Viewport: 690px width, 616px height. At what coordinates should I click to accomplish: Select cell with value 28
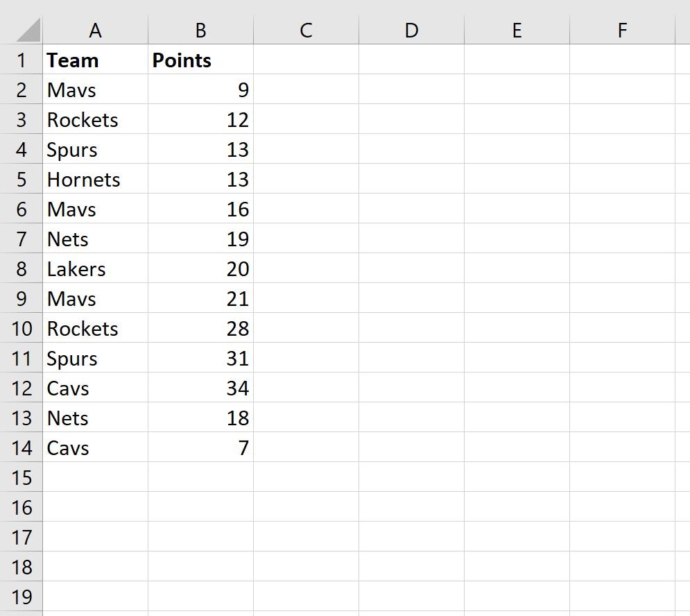(200, 328)
